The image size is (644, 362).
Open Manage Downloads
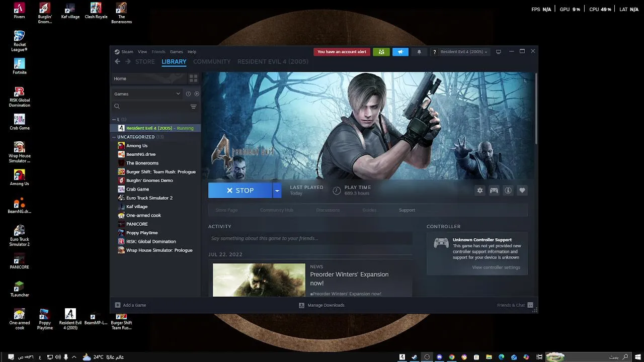321,305
